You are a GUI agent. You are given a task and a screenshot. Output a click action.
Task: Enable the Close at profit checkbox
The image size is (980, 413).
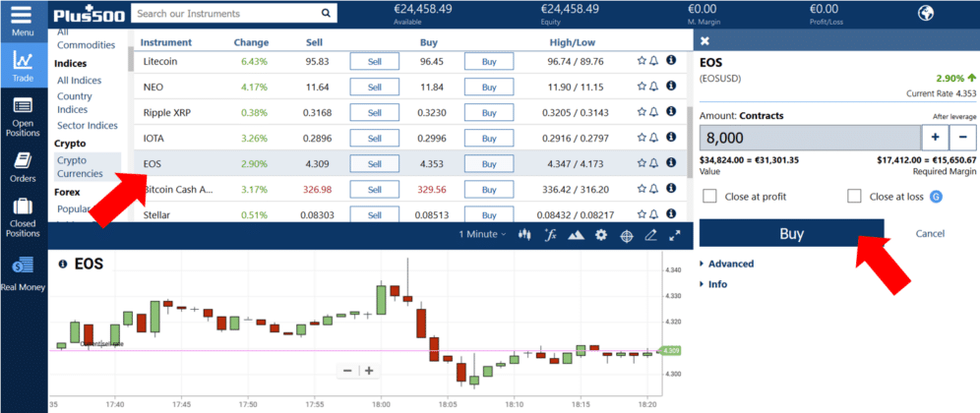coord(709,197)
